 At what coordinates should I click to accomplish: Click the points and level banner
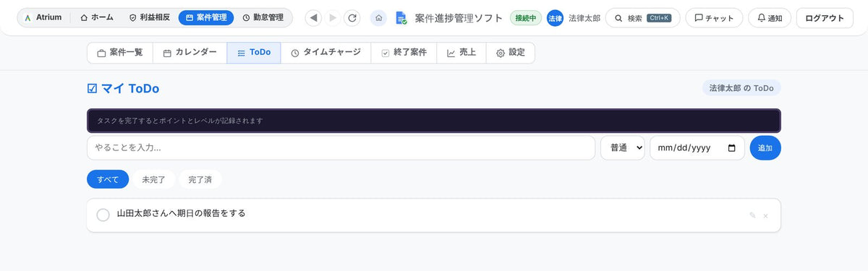pos(434,121)
